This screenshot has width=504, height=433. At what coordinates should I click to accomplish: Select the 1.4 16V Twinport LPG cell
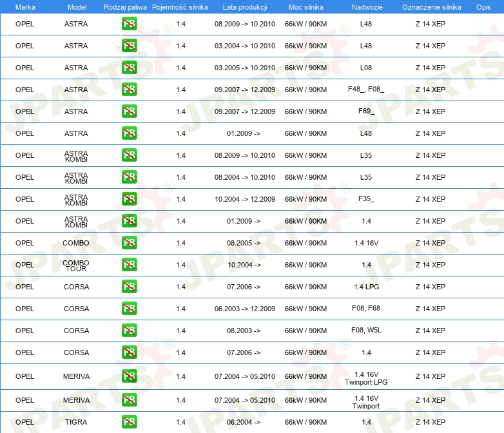pos(366,378)
